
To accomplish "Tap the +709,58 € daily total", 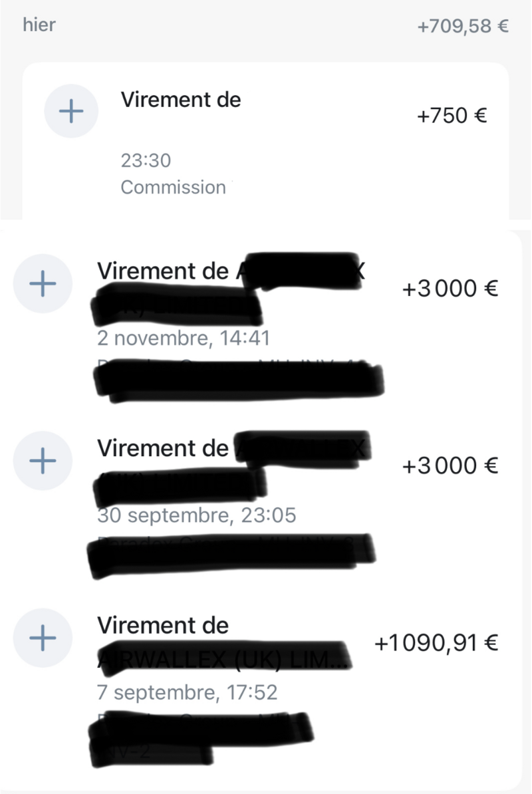I will click(463, 26).
